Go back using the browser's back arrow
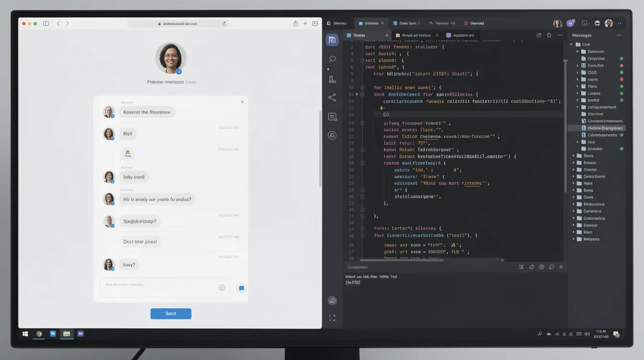Viewport: 644px width, 360px height. pos(58,23)
